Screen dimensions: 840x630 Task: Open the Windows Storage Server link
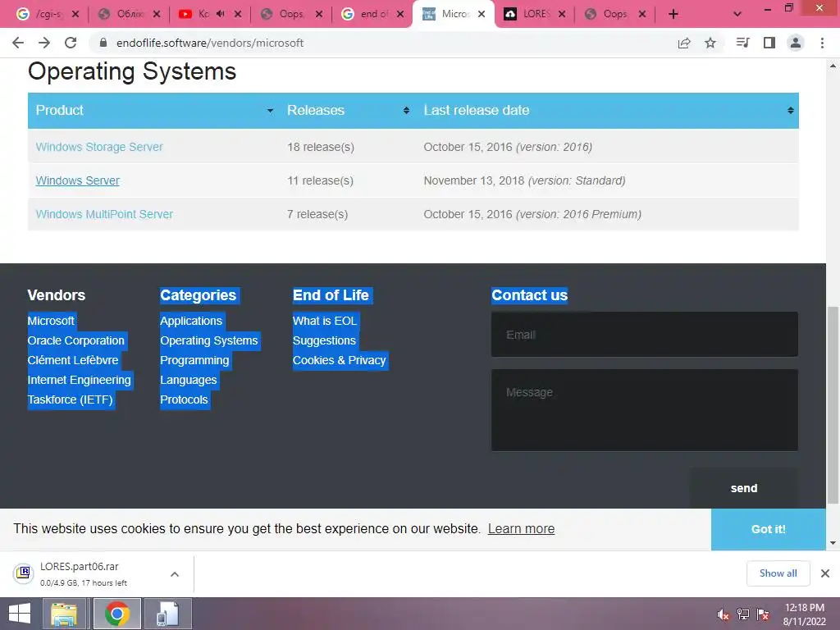point(99,147)
